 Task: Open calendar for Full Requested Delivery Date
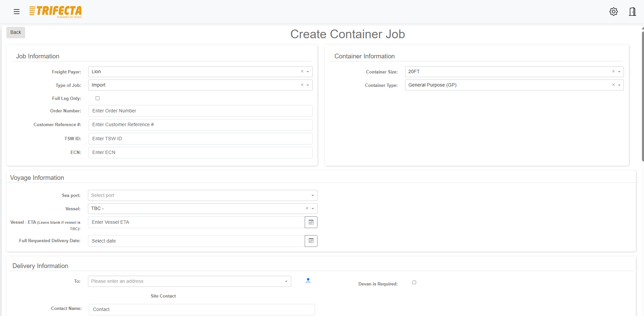click(311, 241)
